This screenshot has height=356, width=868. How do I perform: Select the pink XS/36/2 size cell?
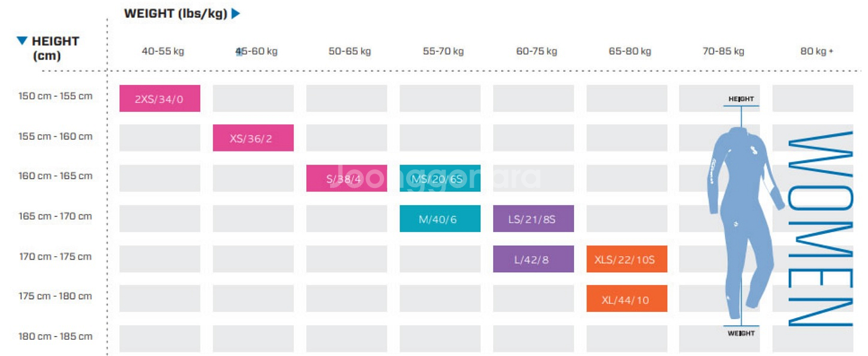pos(253,138)
